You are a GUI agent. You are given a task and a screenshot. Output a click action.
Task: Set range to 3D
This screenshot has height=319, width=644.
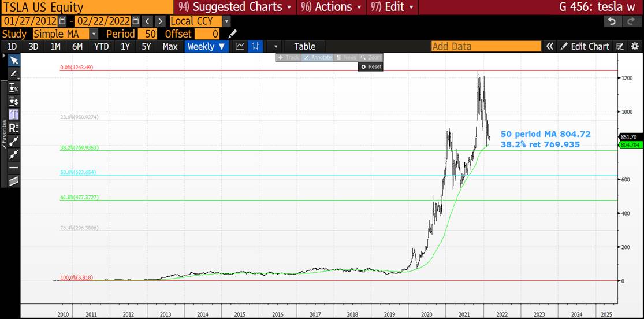(33, 46)
